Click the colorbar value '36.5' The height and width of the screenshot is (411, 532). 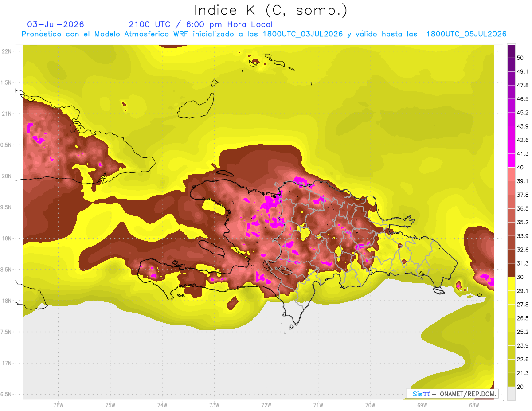tap(523, 208)
